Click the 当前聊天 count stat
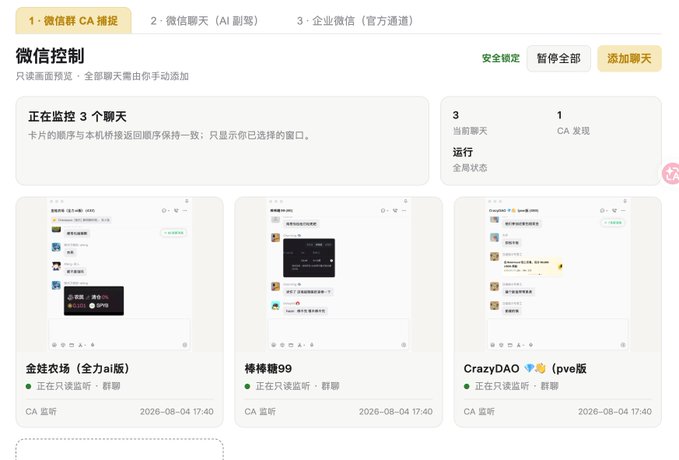This screenshot has height=460, width=679. point(470,123)
